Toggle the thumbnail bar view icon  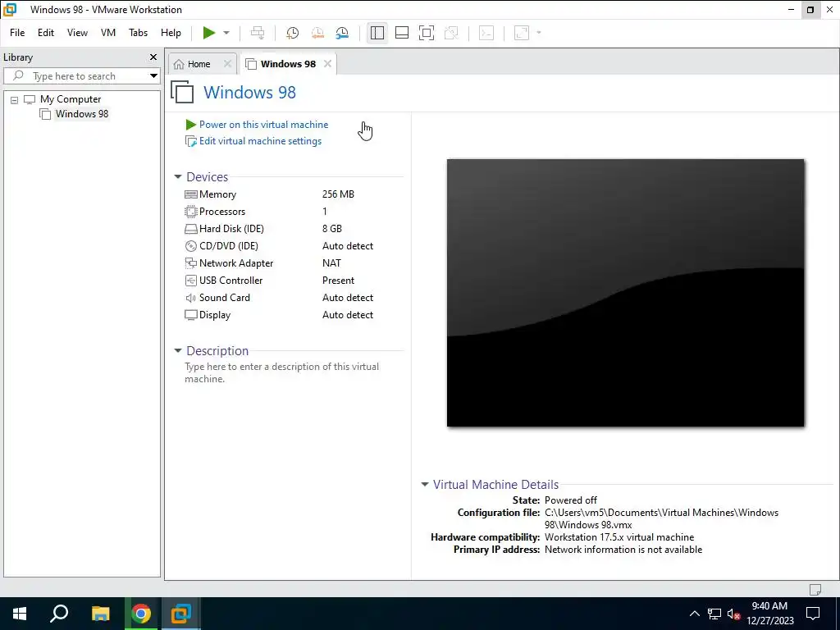[402, 33]
